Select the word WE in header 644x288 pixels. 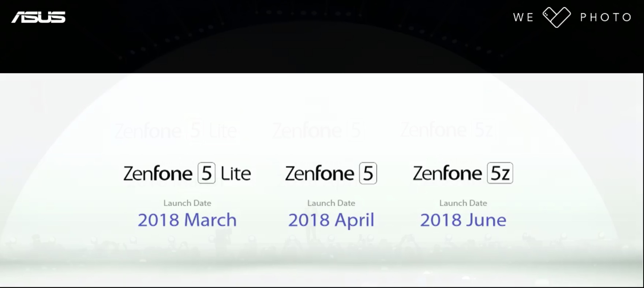524,17
